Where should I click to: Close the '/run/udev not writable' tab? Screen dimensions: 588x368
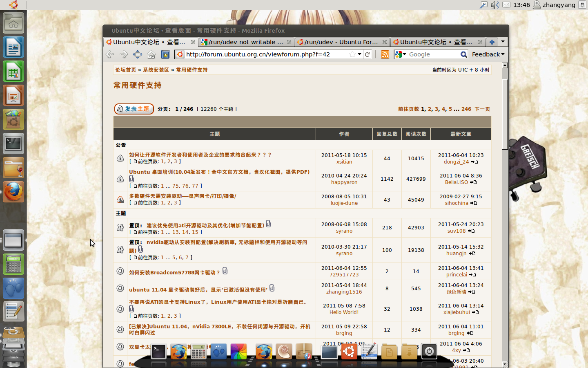point(289,42)
